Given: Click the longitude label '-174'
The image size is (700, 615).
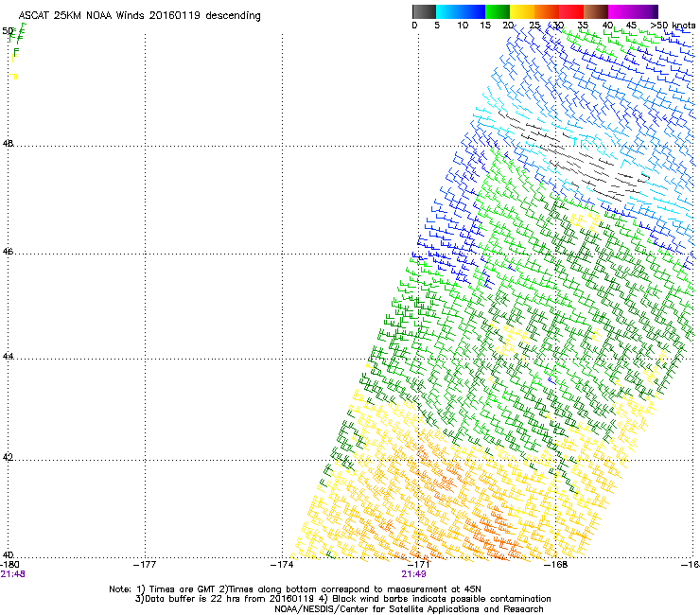Looking at the screenshot, I should click(x=282, y=565).
